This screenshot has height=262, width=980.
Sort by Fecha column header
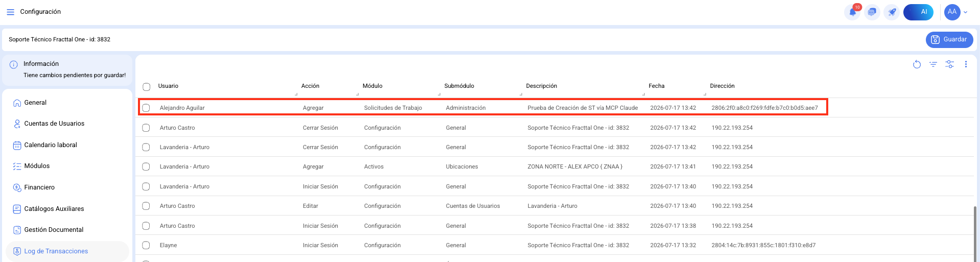(657, 86)
